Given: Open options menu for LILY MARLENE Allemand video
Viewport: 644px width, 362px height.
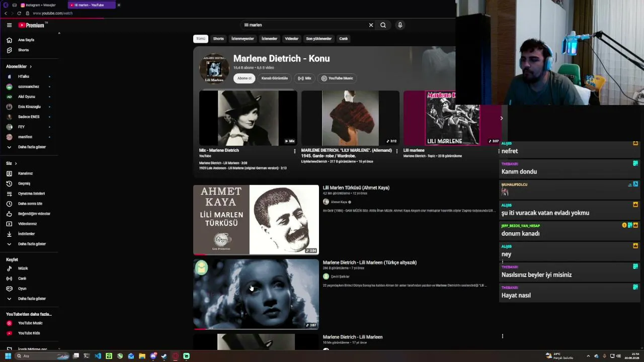Looking at the screenshot, I should (397, 151).
